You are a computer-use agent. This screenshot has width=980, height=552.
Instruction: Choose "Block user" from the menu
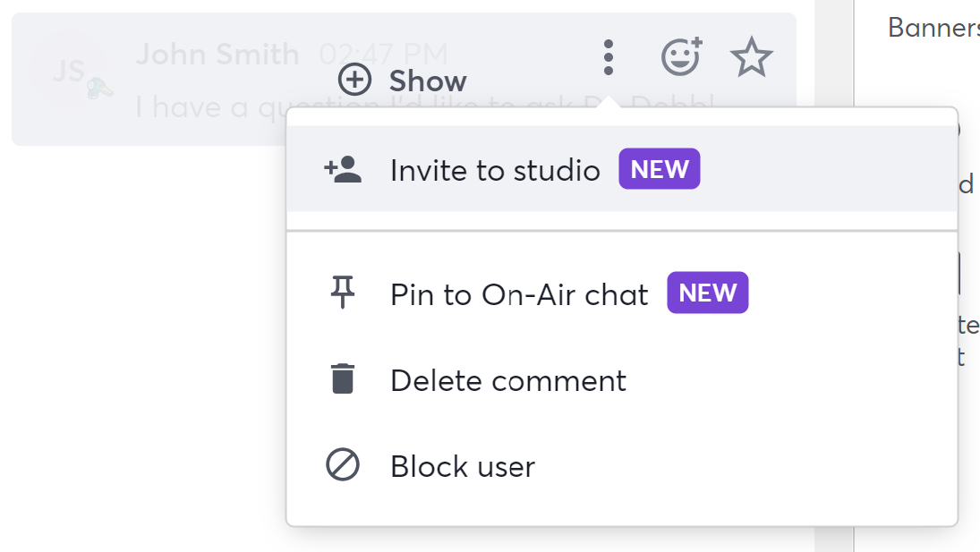pyautogui.click(x=462, y=466)
